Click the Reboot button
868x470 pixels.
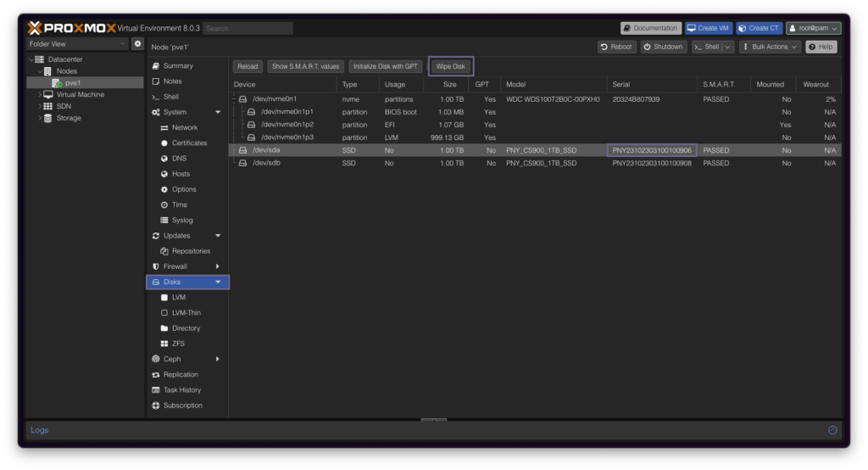[616, 48]
